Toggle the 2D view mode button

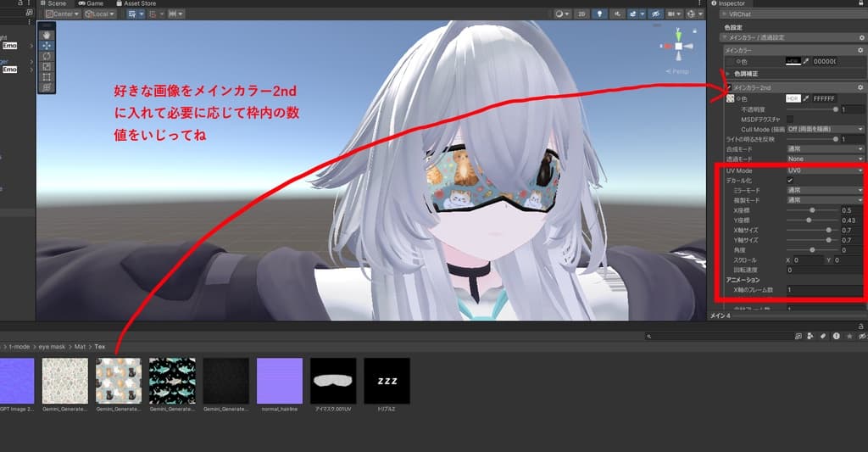(582, 14)
